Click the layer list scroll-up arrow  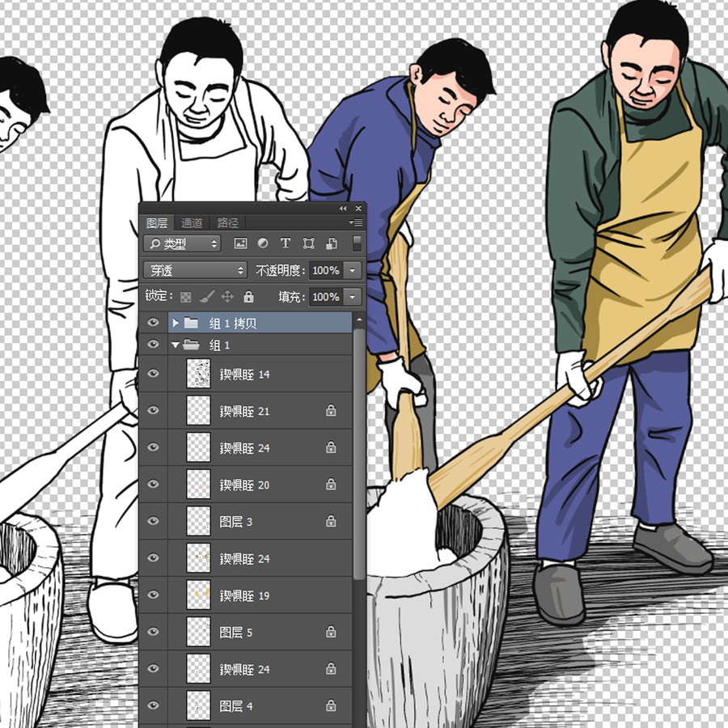[x=359, y=320]
